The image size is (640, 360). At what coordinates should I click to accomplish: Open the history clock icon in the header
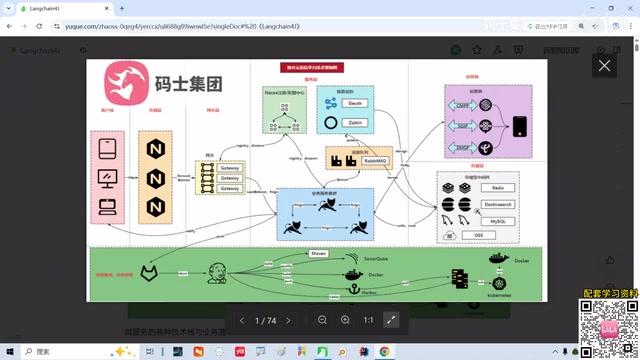[x=600, y=50]
